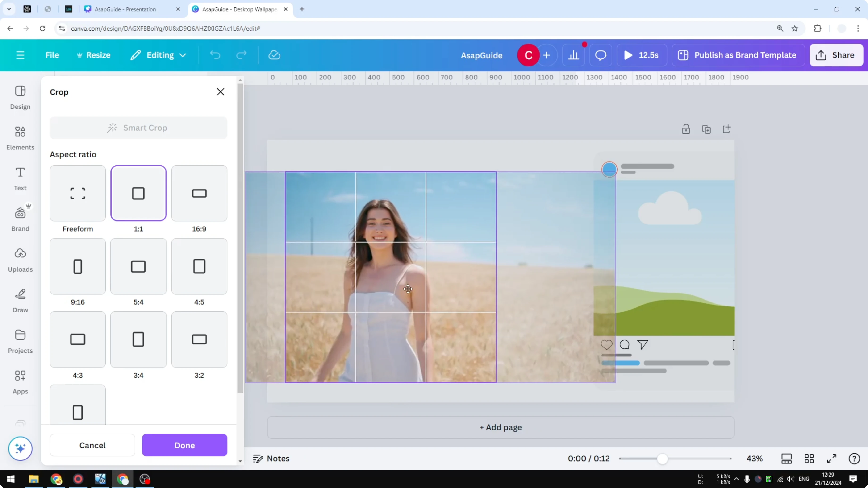868x488 pixels.
Task: Lock the current page
Action: (x=686, y=129)
